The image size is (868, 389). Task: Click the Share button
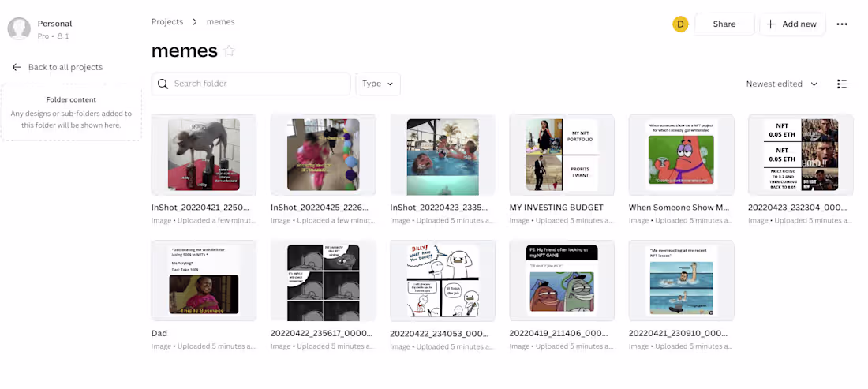[724, 24]
